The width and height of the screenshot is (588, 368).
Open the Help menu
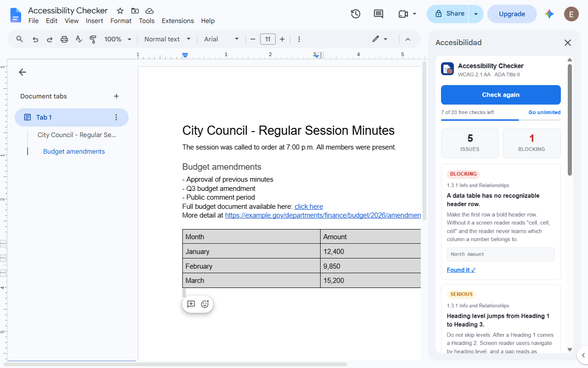pyautogui.click(x=208, y=21)
